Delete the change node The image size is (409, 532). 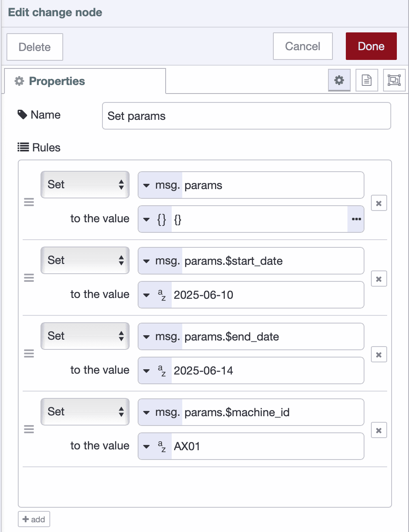34,47
